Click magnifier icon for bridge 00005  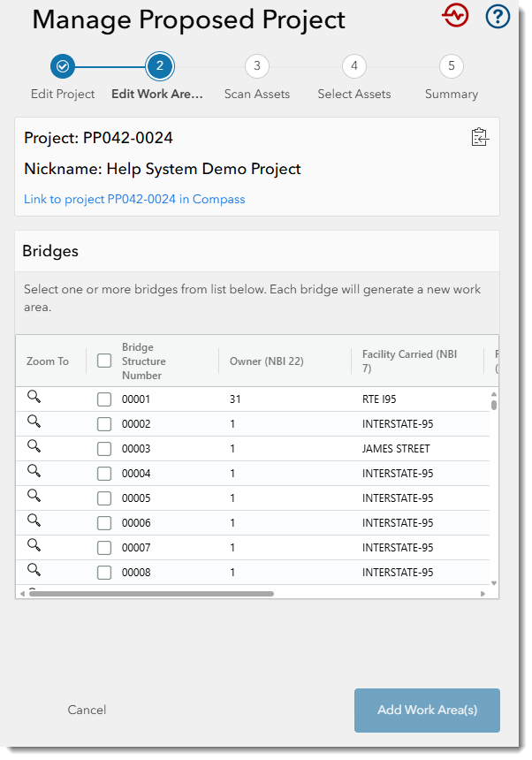pos(34,496)
